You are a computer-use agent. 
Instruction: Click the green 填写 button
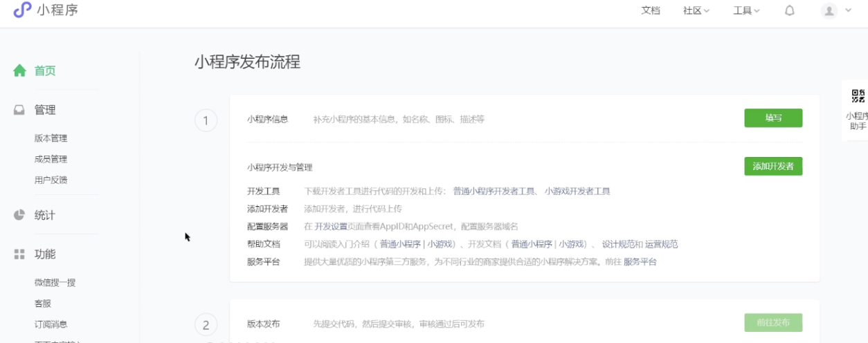(x=773, y=118)
